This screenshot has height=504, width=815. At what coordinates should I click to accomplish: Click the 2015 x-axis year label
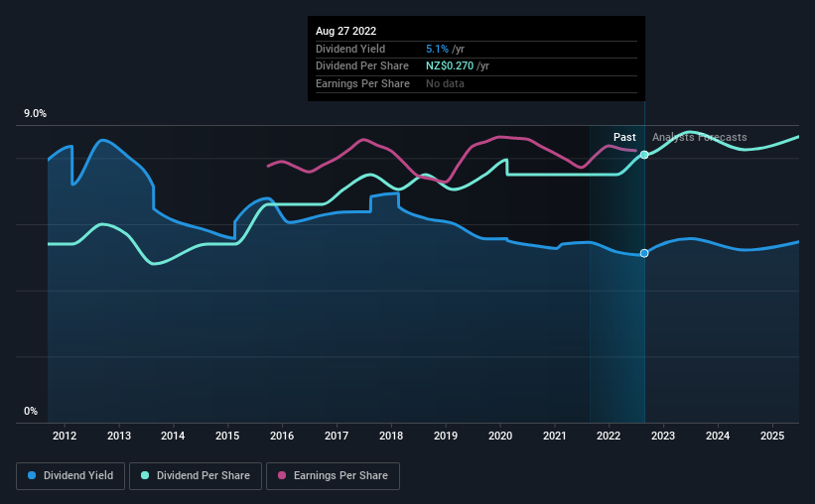227,436
